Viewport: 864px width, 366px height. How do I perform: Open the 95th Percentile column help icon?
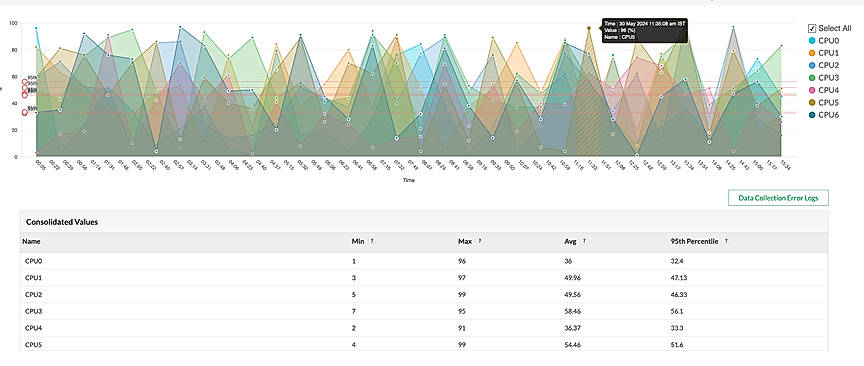point(727,241)
